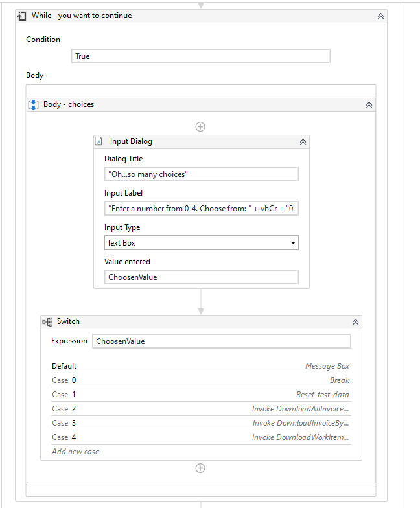Click the While activity loop icon

[22, 16]
